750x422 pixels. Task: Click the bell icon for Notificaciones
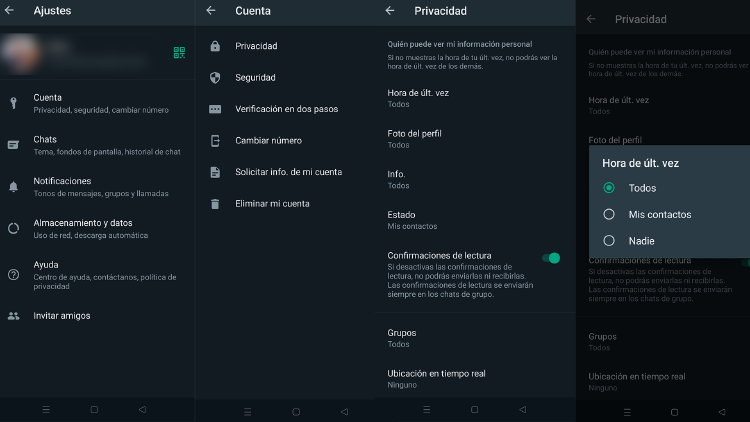click(13, 186)
